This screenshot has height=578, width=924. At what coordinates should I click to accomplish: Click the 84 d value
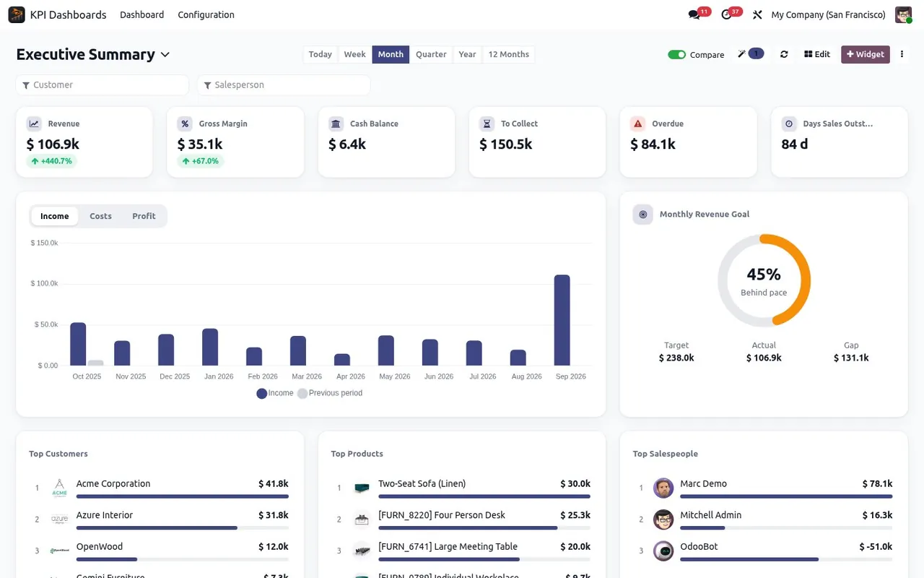(x=795, y=144)
